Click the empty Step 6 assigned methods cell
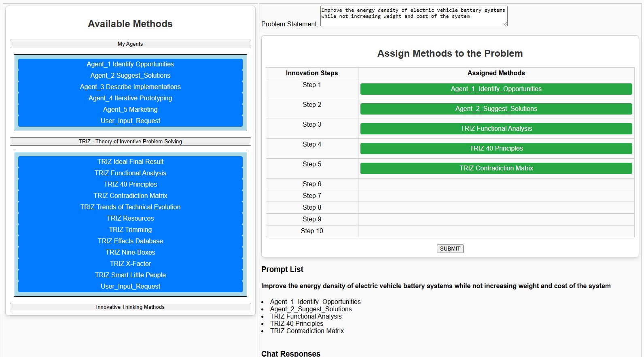Screen dimensions: 644x357 (496, 184)
